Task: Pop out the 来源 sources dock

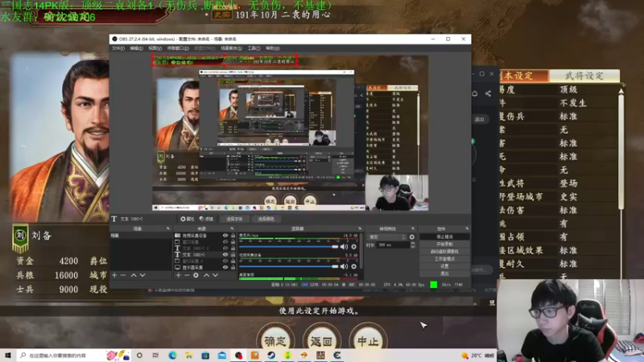Action: point(232,228)
